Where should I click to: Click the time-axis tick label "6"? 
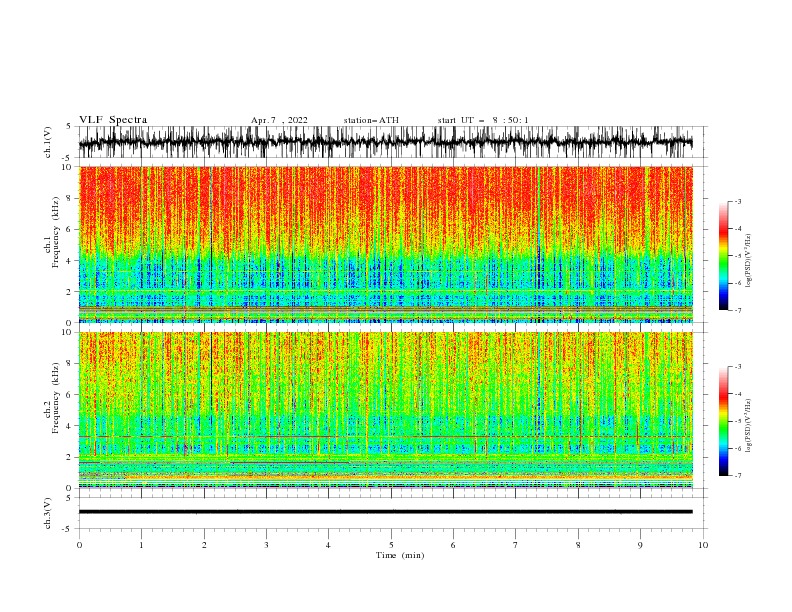(x=453, y=545)
